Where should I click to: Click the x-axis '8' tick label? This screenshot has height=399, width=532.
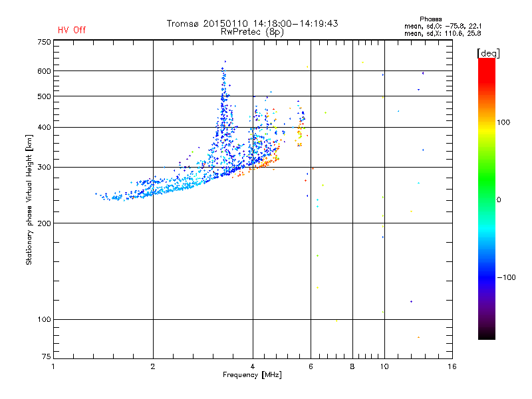tap(352, 366)
